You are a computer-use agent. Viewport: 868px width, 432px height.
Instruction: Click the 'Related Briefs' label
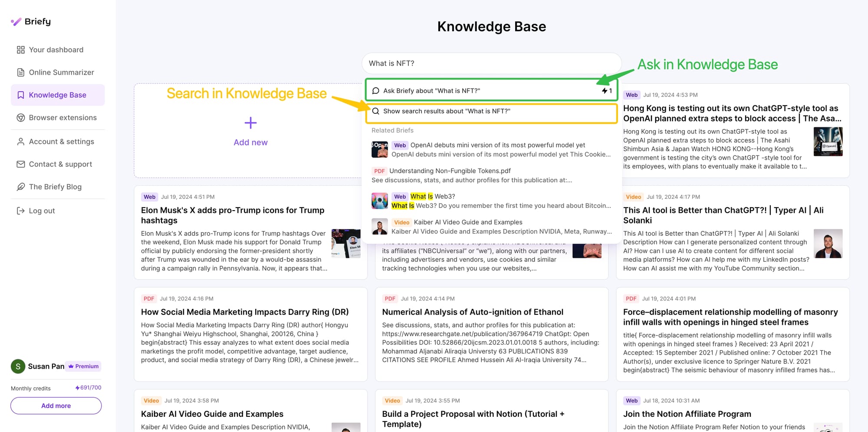(x=392, y=130)
